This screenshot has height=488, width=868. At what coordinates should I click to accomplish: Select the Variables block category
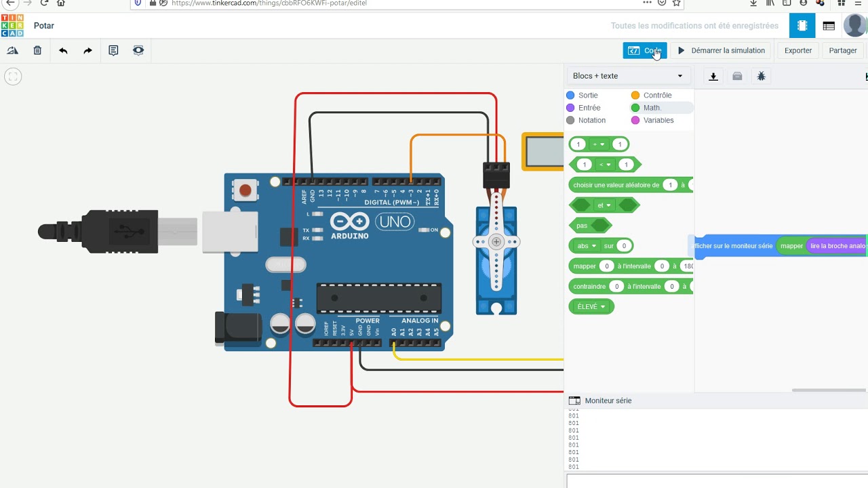click(652, 120)
